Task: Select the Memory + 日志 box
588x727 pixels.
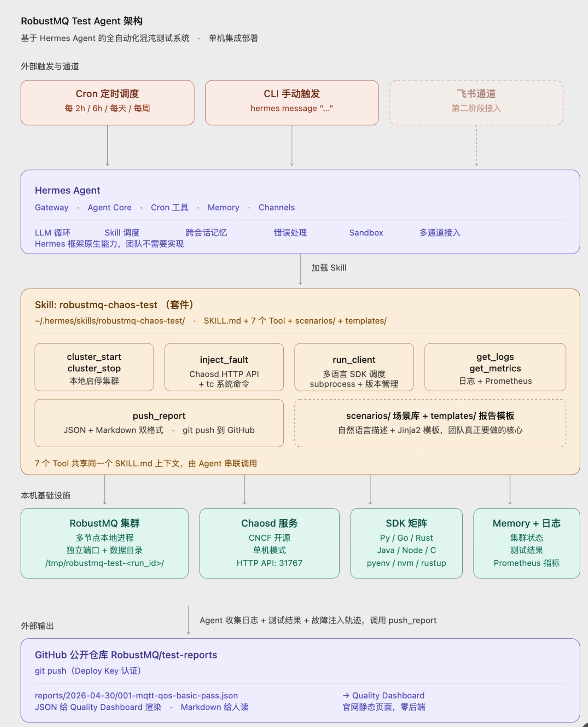Action: coord(526,543)
